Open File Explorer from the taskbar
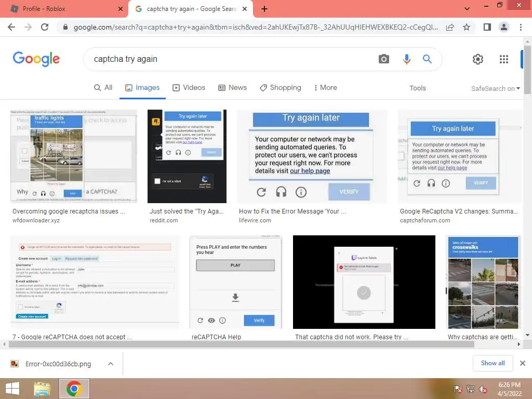Screen dimensions: 532x399 coord(42,389)
